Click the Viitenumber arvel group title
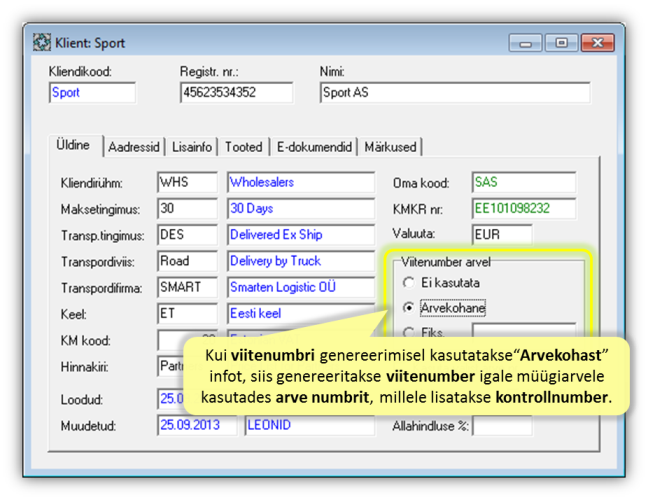 click(x=446, y=262)
